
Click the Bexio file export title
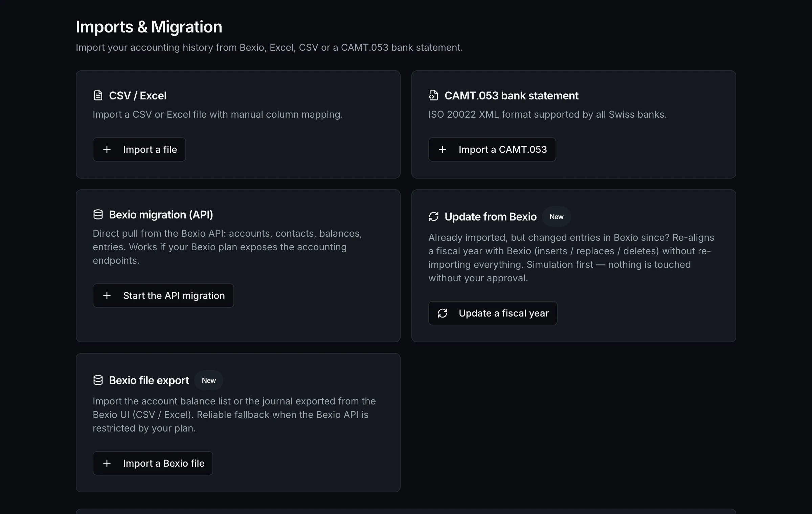point(149,380)
